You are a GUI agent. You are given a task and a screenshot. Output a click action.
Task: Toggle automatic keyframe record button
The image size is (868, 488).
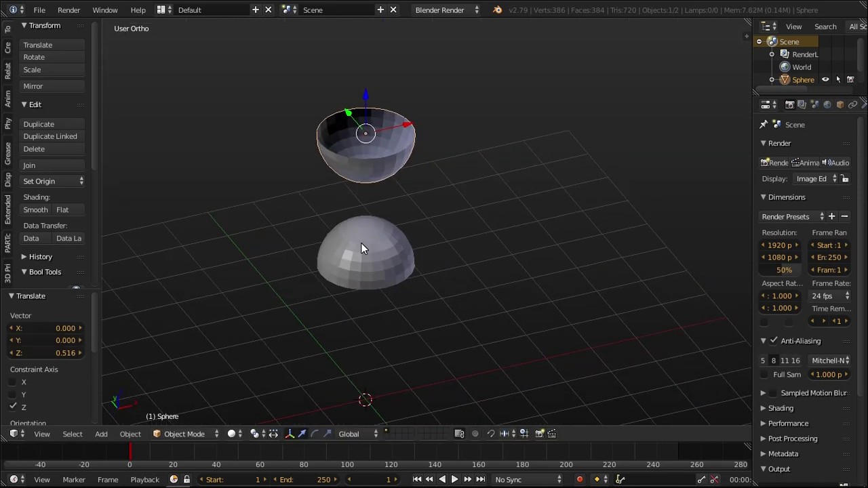pos(579,480)
